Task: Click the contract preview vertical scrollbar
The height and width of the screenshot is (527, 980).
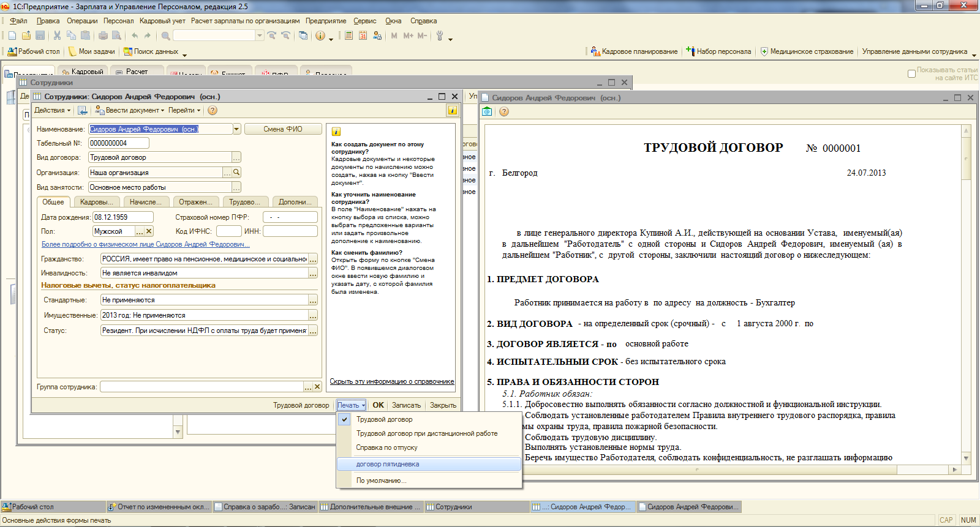Action: point(966,294)
